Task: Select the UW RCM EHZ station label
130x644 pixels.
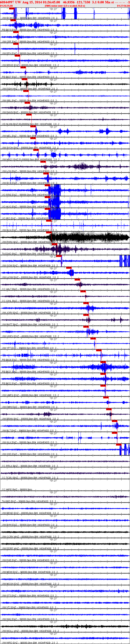Action: (x=30, y=18)
